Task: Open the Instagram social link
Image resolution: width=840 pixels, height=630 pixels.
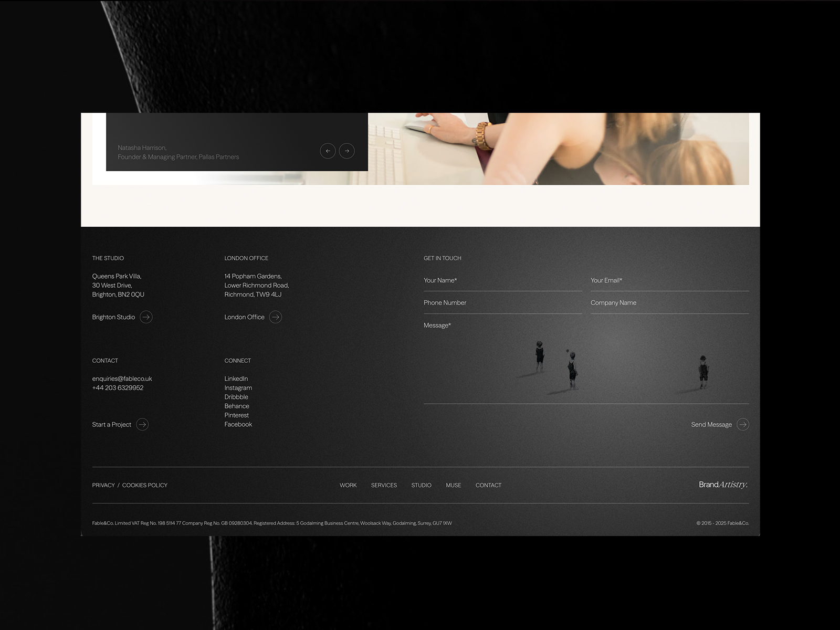Action: pos(238,388)
